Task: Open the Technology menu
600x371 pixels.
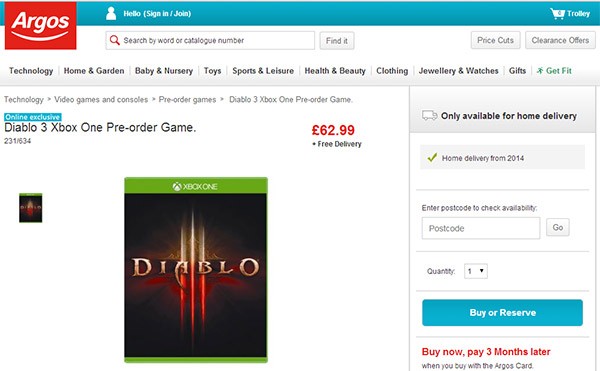Action: (31, 71)
